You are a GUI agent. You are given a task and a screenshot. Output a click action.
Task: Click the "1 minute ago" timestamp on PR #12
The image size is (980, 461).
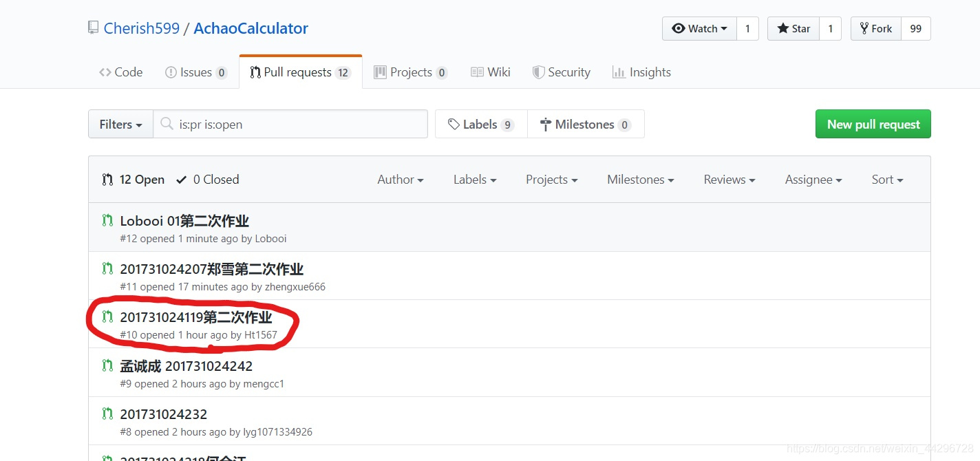pyautogui.click(x=208, y=239)
